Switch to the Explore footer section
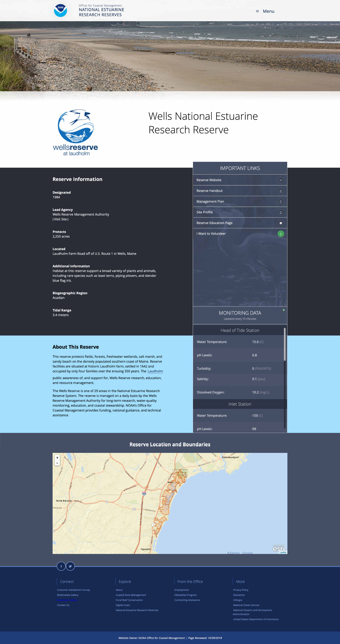 pos(125,582)
